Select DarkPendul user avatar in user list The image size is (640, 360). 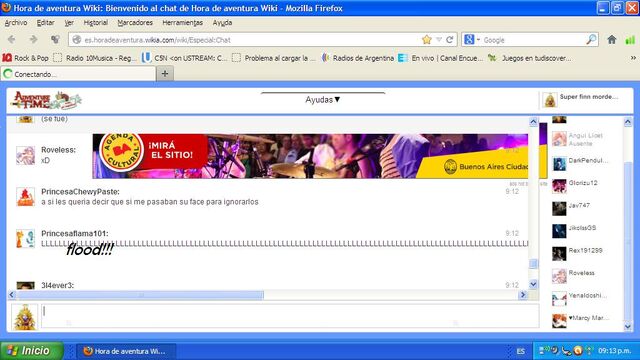(x=559, y=164)
